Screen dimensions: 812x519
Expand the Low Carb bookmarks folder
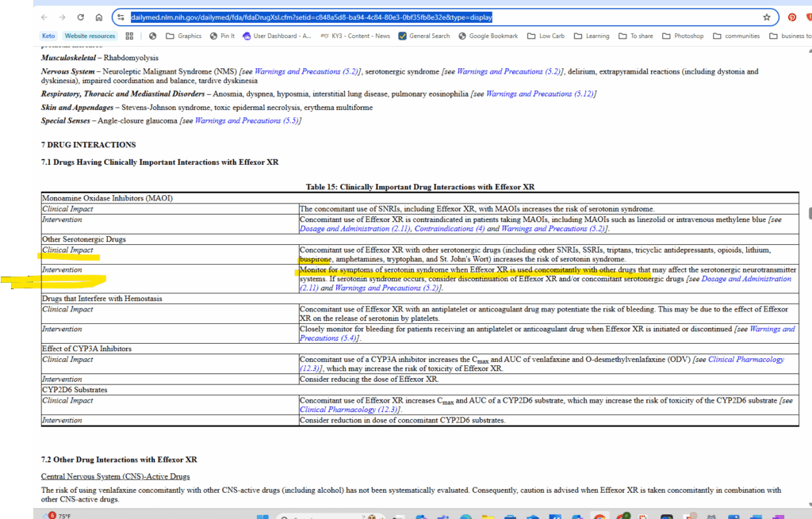(545, 36)
